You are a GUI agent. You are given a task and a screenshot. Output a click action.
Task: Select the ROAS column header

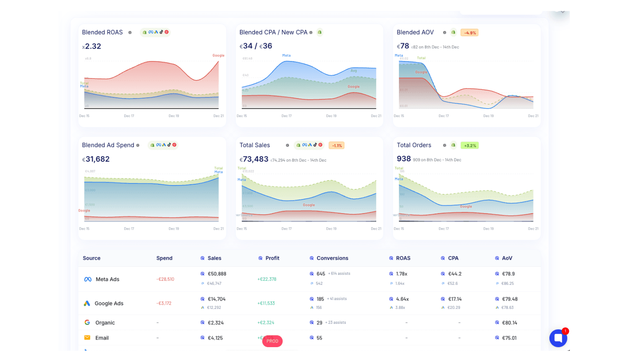tap(404, 258)
